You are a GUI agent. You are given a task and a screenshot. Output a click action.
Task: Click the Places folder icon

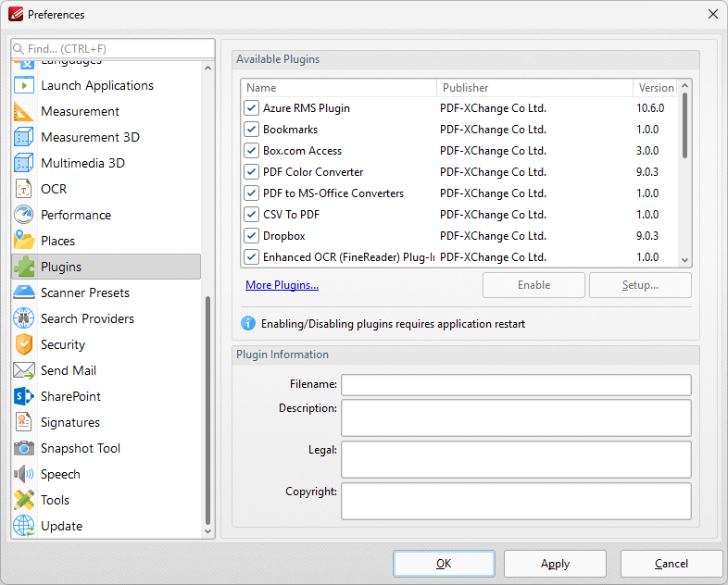tap(24, 241)
